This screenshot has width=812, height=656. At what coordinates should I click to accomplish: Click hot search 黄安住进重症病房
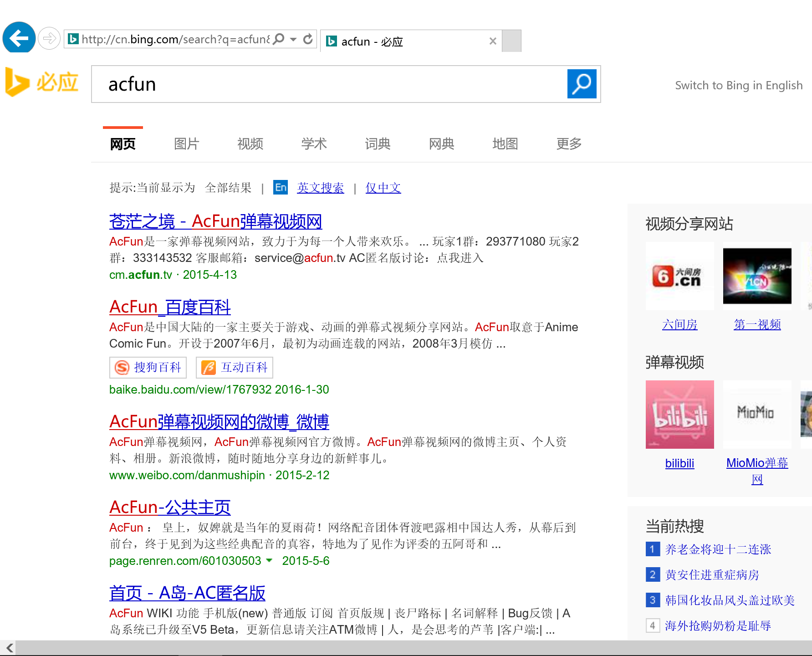tap(712, 575)
